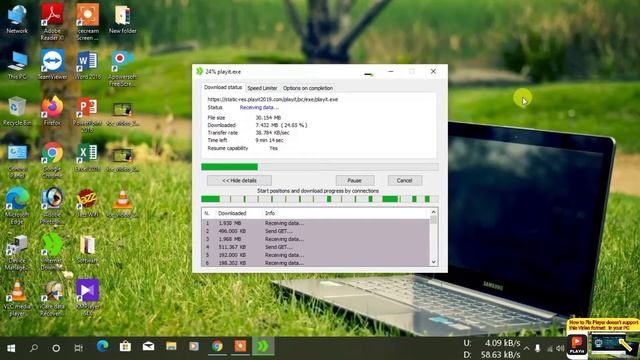Open the Jazz WiFi desktop shortcut
This screenshot has height=360, width=640.
[87, 203]
